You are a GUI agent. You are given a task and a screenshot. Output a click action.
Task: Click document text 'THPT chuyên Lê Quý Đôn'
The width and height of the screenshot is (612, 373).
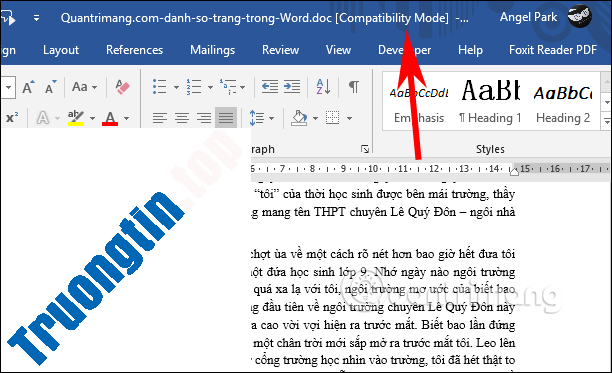[x=385, y=212]
